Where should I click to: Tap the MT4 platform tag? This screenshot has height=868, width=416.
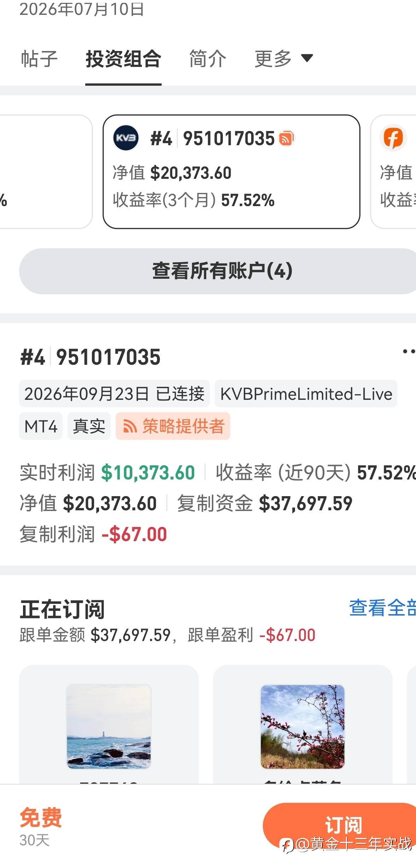coord(41,426)
